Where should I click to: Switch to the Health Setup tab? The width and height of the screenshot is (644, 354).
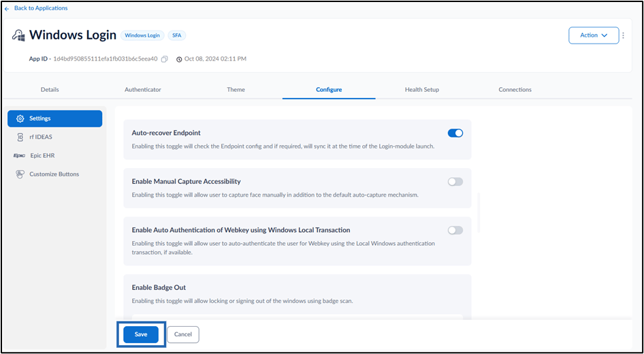422,90
